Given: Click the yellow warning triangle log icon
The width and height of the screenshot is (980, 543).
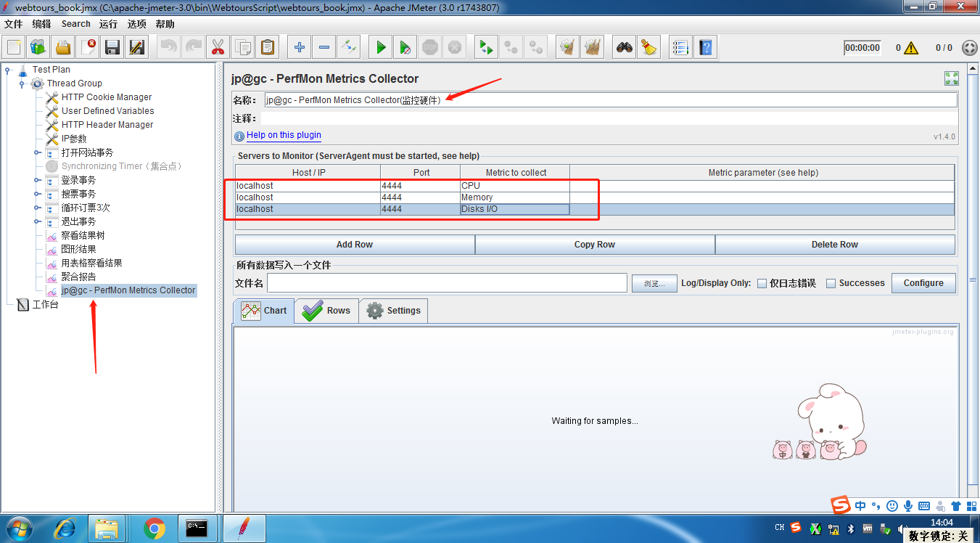Looking at the screenshot, I should pos(911,48).
